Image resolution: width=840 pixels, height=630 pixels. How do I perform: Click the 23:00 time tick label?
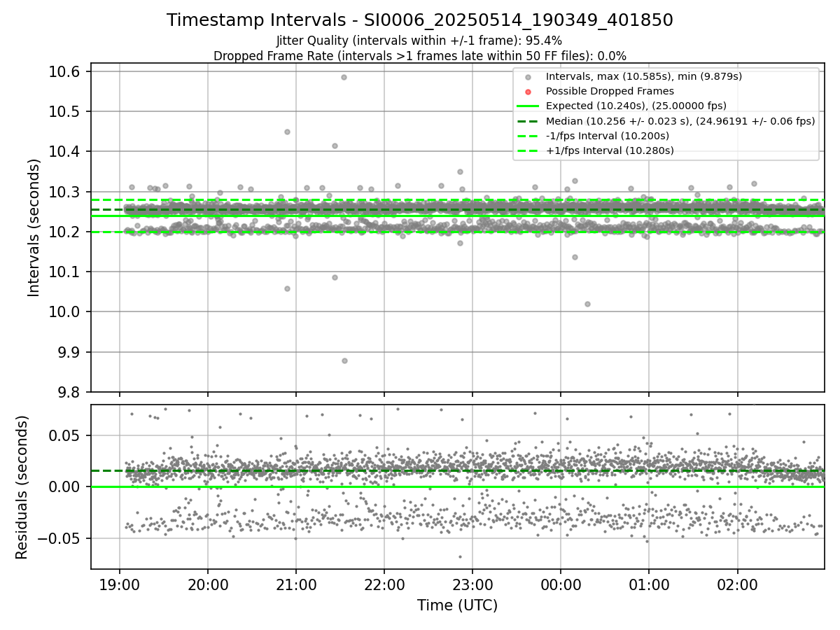[x=472, y=584]
